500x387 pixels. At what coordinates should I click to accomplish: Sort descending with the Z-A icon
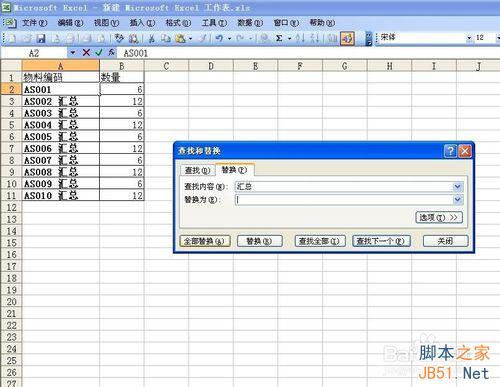point(314,38)
